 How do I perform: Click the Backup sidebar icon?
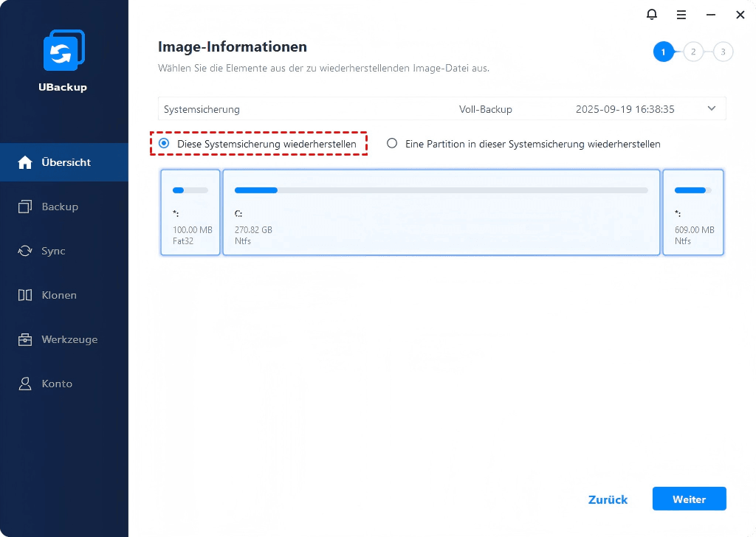point(25,207)
